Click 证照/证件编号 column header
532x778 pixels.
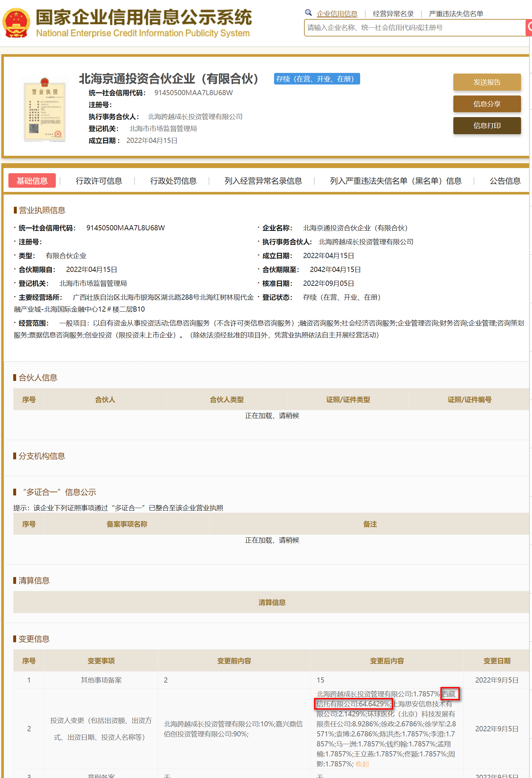pyautogui.click(x=469, y=399)
